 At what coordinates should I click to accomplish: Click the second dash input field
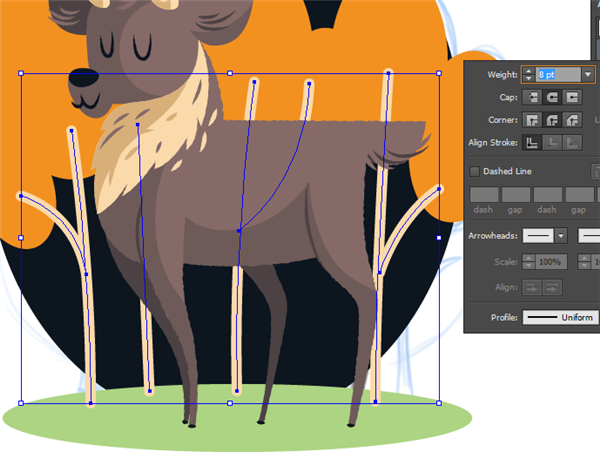click(548, 195)
